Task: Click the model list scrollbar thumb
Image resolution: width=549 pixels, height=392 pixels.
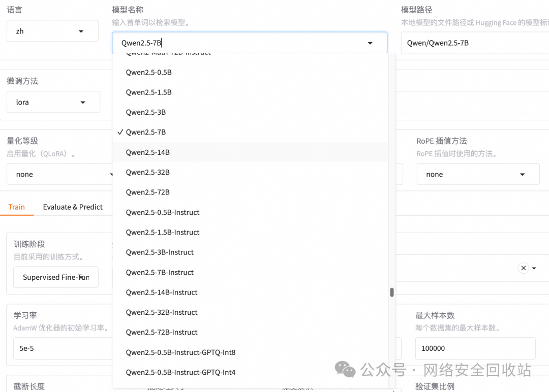Action: 392,292
